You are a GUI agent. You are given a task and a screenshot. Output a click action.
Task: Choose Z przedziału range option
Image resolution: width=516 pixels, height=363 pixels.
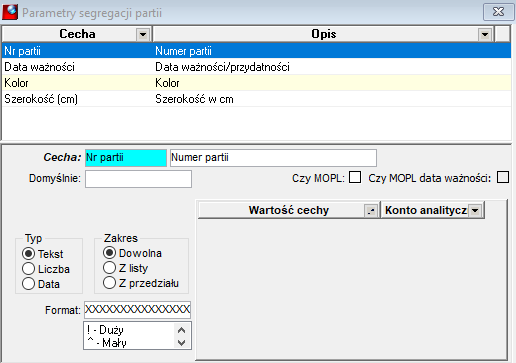coord(109,283)
